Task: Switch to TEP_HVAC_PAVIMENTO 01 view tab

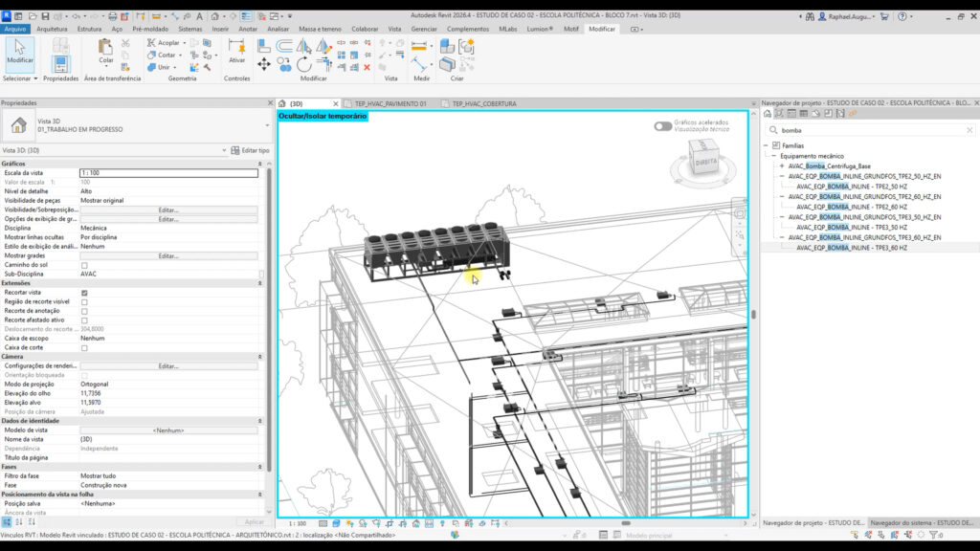Action: click(390, 103)
